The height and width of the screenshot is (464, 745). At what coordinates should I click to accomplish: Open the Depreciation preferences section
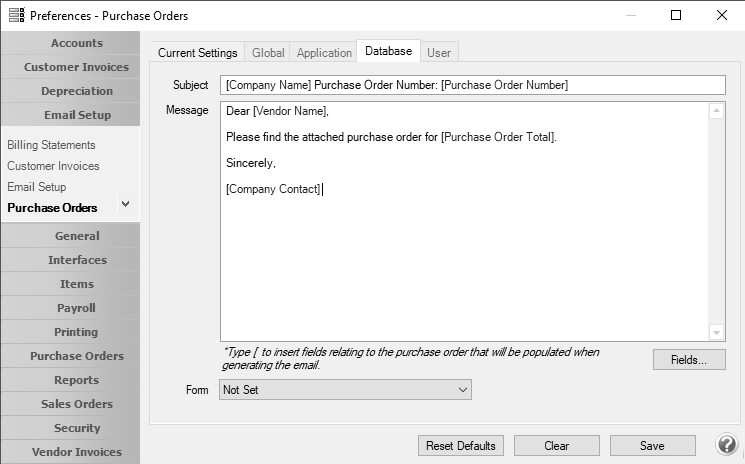pyautogui.click(x=77, y=91)
